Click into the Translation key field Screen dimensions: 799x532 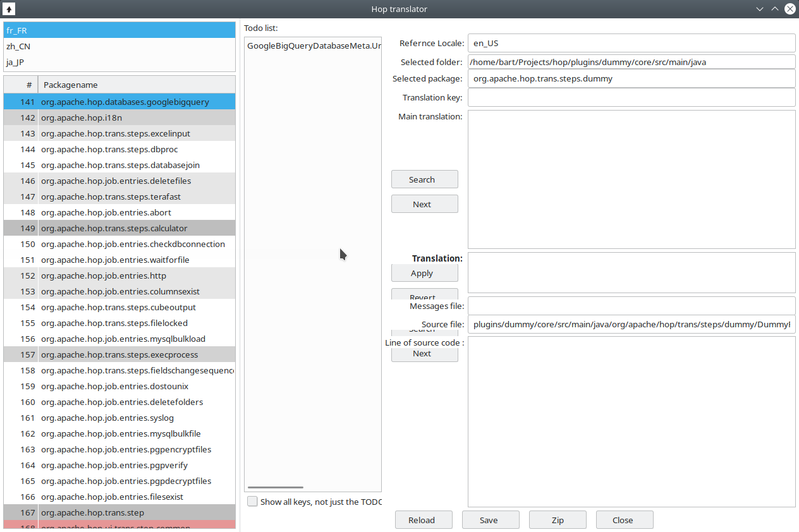pos(631,97)
